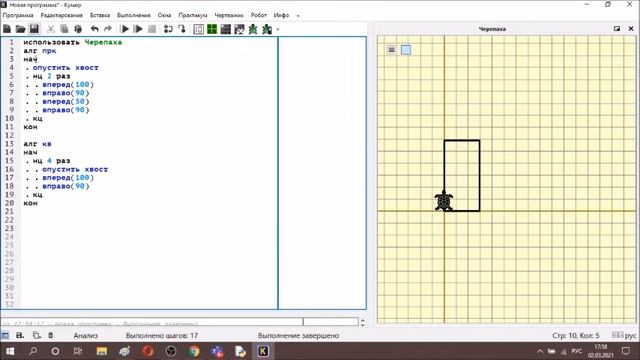Open a program file with folder icon

[20, 29]
